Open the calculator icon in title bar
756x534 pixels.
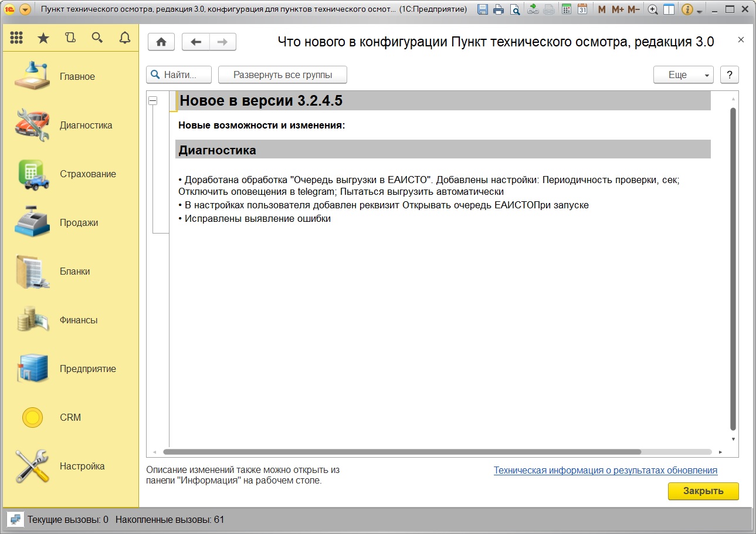(566, 9)
